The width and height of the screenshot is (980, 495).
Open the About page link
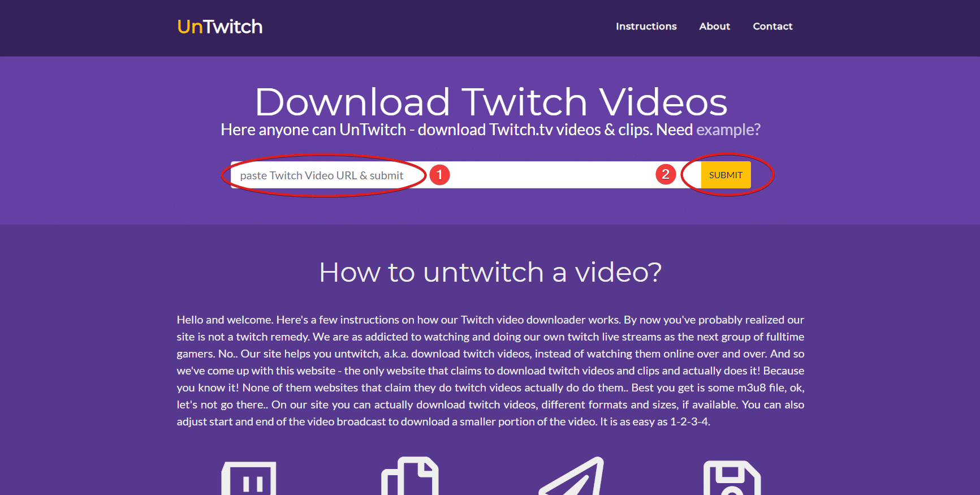click(x=714, y=26)
